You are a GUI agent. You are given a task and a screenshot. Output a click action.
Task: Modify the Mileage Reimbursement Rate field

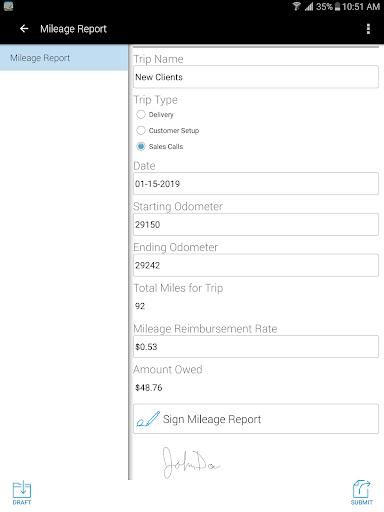(x=256, y=347)
